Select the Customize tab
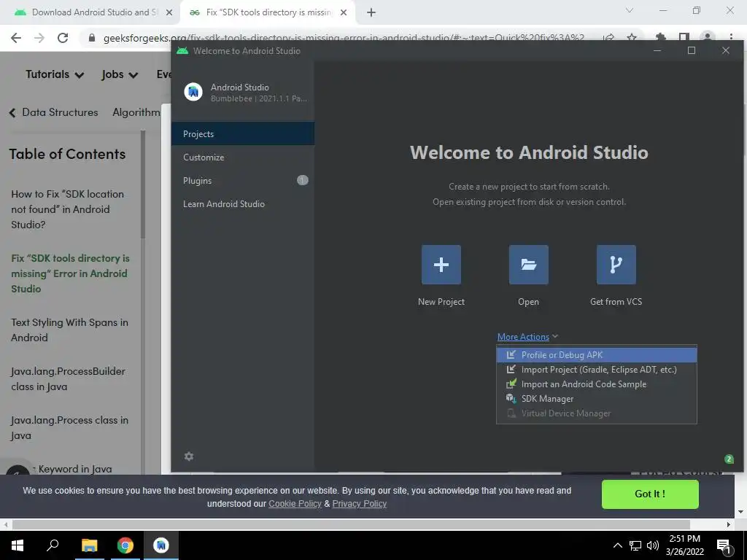Screen dimensions: 747x560 (x=243, y=157)
